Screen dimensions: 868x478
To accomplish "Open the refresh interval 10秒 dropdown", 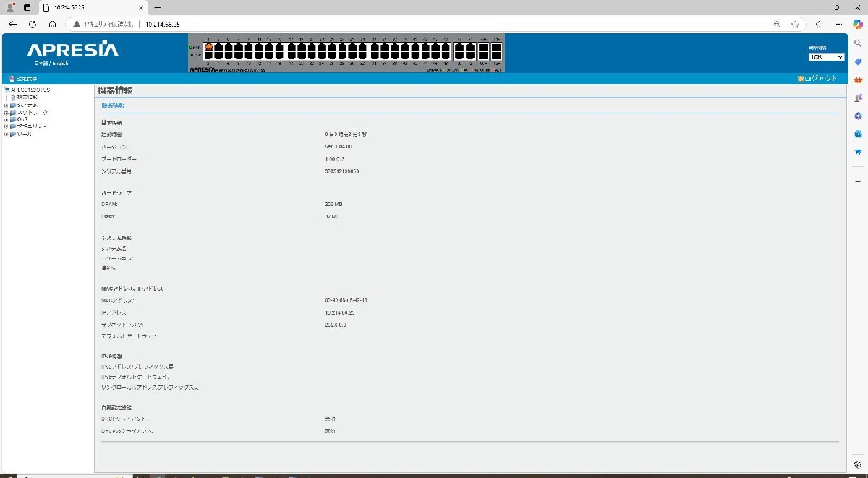I will click(x=826, y=56).
